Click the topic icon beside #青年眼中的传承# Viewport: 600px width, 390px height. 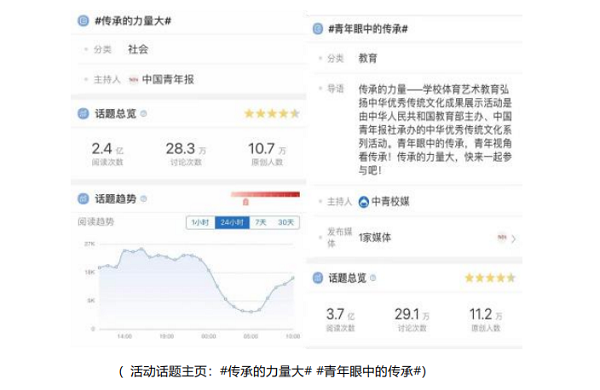[318, 29]
